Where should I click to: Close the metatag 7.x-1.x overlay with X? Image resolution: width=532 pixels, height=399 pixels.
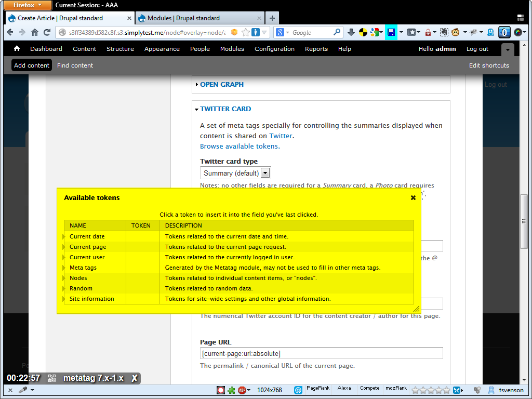tap(135, 378)
